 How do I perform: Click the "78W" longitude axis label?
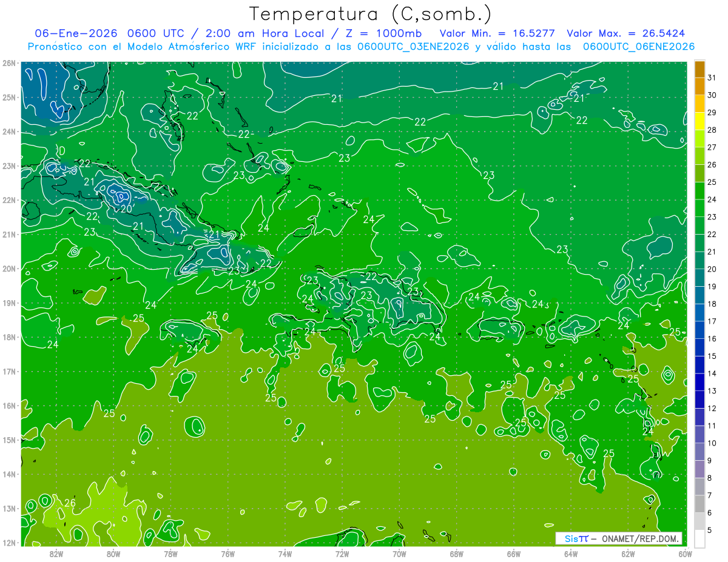tap(170, 554)
